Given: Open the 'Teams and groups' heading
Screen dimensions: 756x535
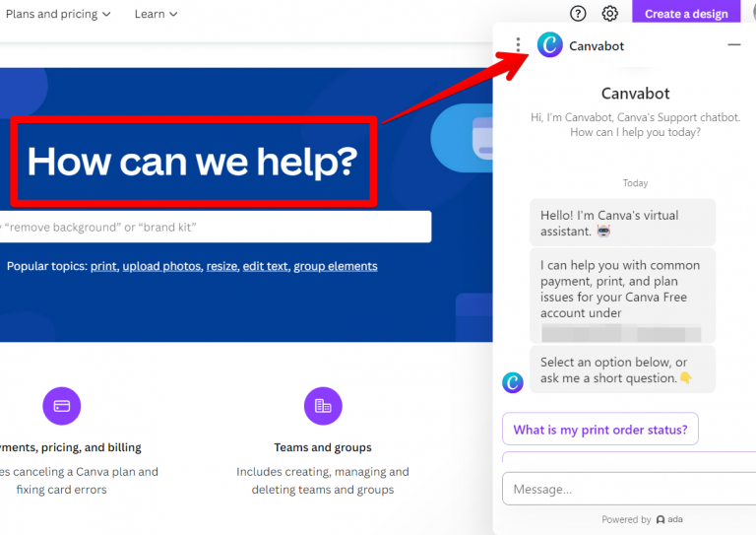Looking at the screenshot, I should pos(323,447).
